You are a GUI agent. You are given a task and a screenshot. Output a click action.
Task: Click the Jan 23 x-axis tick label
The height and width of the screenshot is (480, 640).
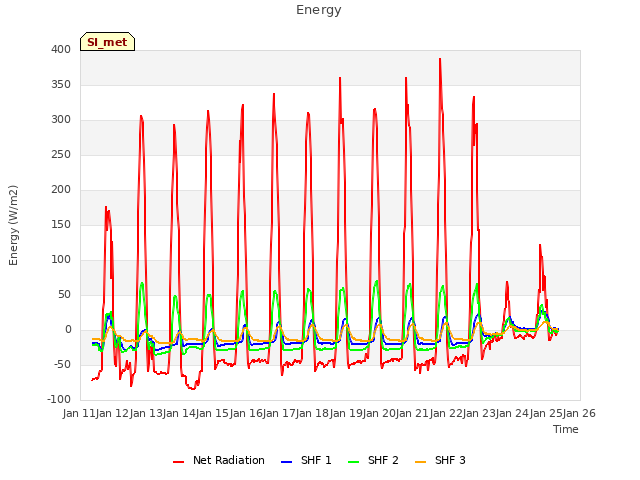coord(479,413)
